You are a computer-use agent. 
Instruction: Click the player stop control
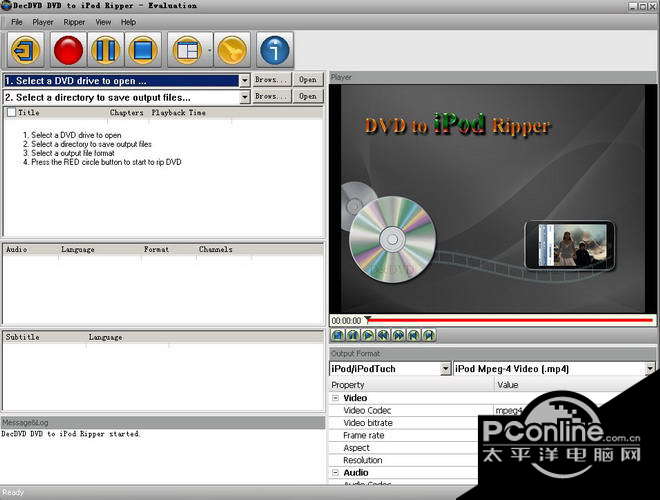338,335
